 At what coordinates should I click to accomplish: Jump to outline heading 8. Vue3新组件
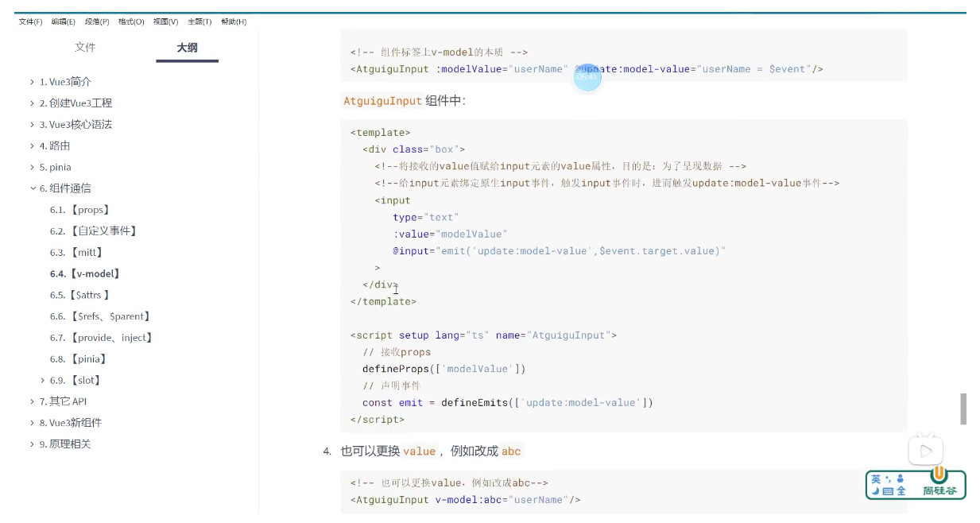71,423
